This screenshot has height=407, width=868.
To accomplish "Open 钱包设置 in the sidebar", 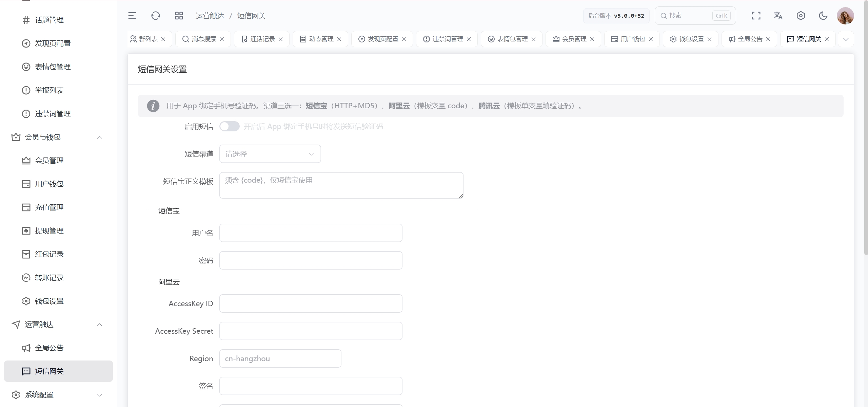I will [58, 301].
